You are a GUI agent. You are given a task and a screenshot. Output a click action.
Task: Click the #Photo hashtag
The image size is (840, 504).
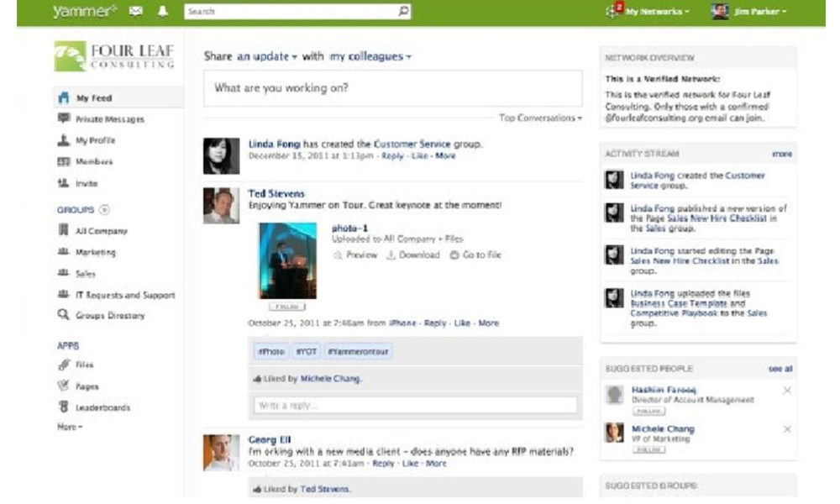(x=271, y=352)
